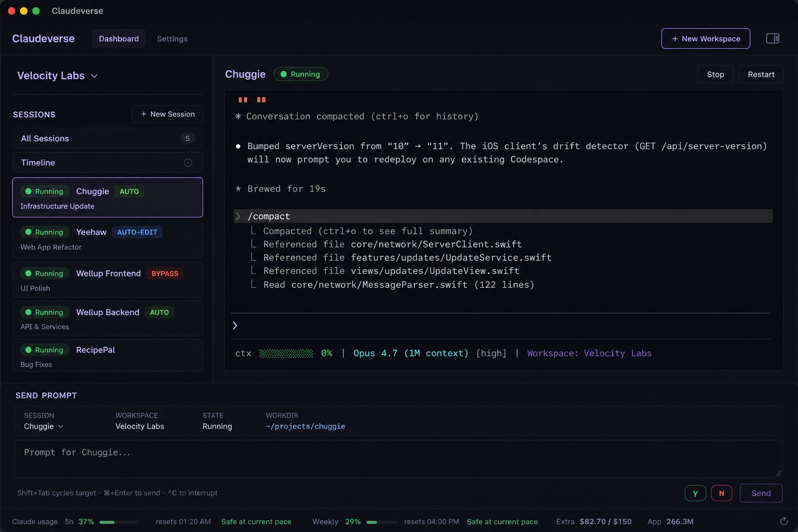Open the Chuggie session selector dropdown
The width and height of the screenshot is (798, 532).
pyautogui.click(x=44, y=426)
